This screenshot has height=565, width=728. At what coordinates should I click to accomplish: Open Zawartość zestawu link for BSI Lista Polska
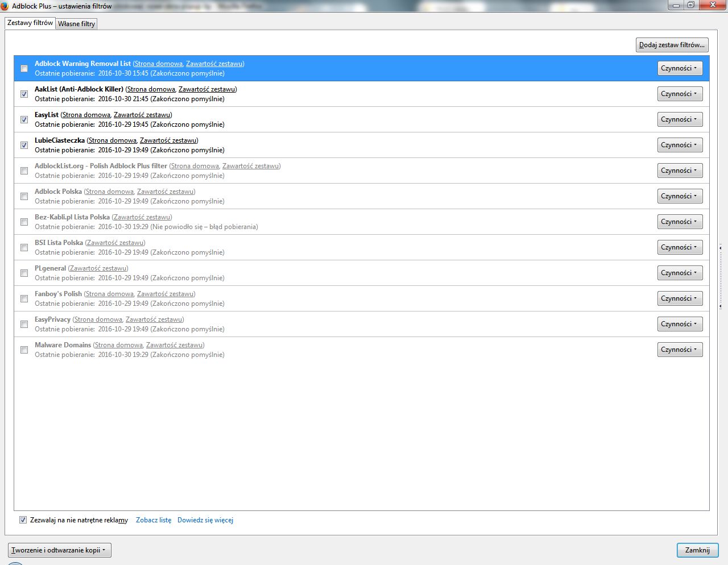coord(115,243)
